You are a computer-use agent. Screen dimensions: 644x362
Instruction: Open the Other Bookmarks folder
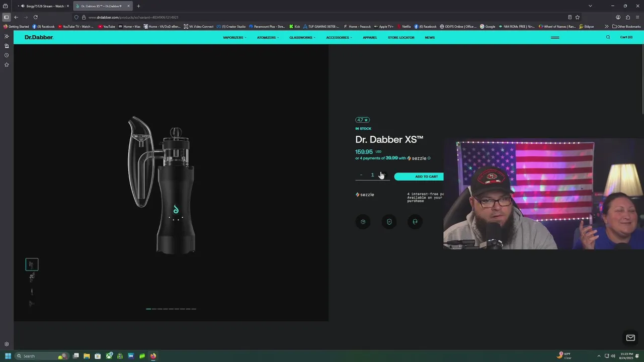626,27
